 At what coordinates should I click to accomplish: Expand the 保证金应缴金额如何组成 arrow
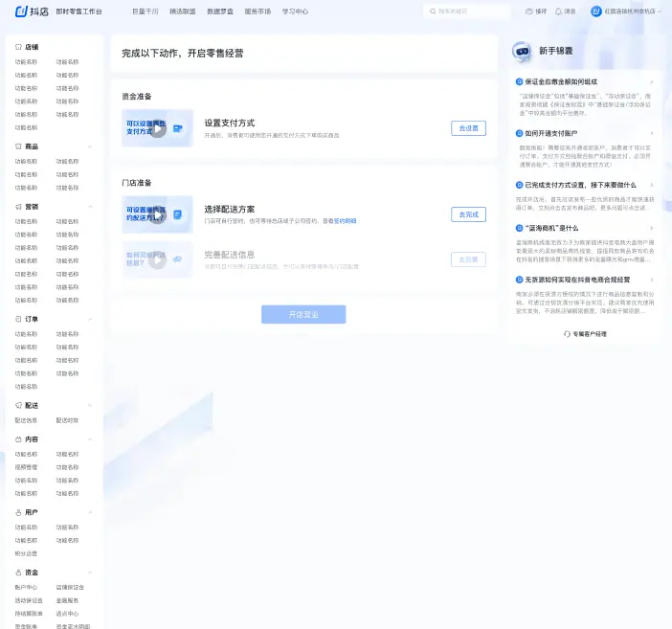tap(652, 81)
